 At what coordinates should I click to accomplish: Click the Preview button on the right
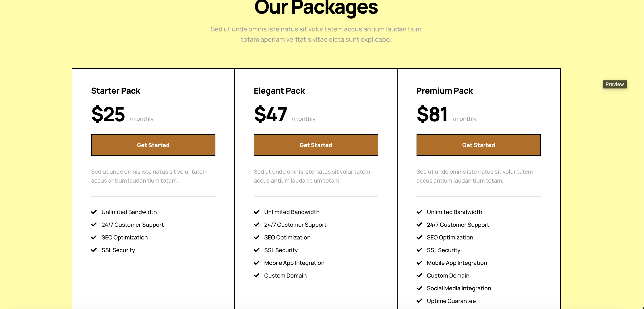(x=615, y=84)
